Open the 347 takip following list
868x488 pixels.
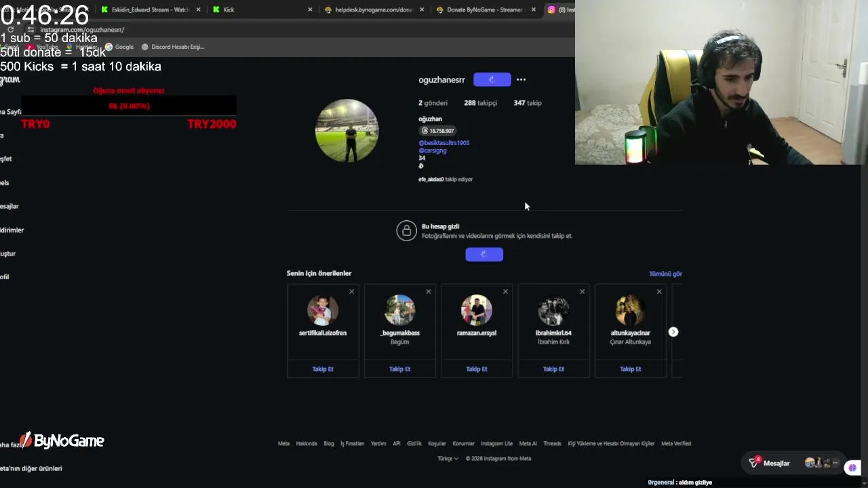point(528,103)
